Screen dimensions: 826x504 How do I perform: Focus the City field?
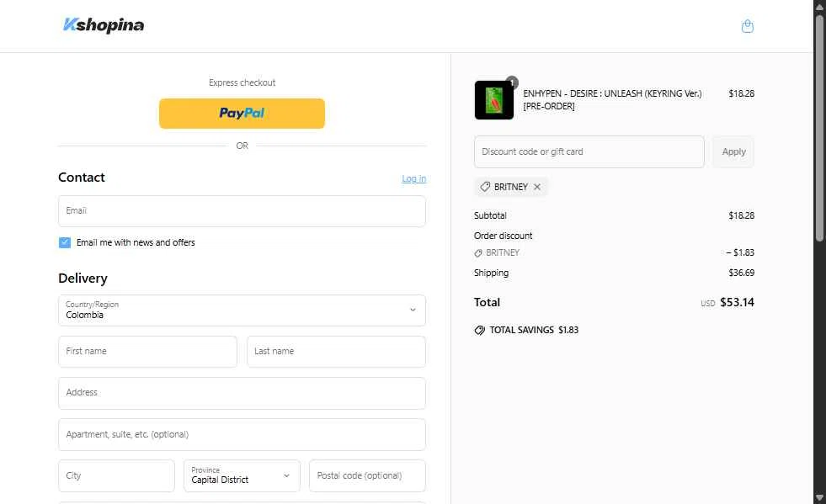(x=116, y=475)
